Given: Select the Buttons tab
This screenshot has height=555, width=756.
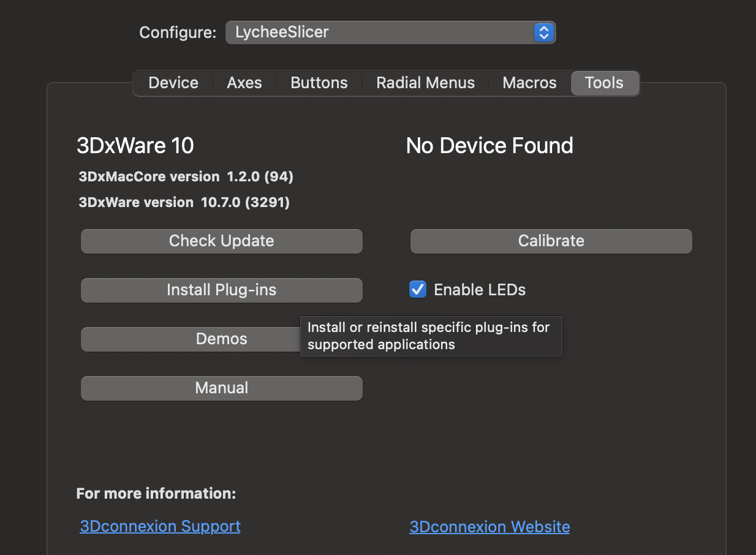Looking at the screenshot, I should (319, 82).
